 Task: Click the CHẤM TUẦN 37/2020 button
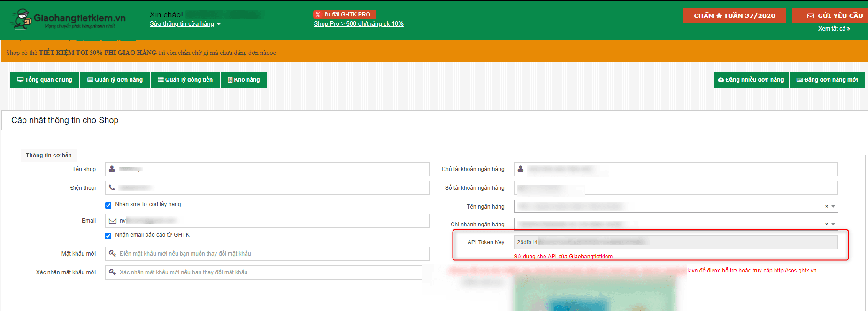735,16
